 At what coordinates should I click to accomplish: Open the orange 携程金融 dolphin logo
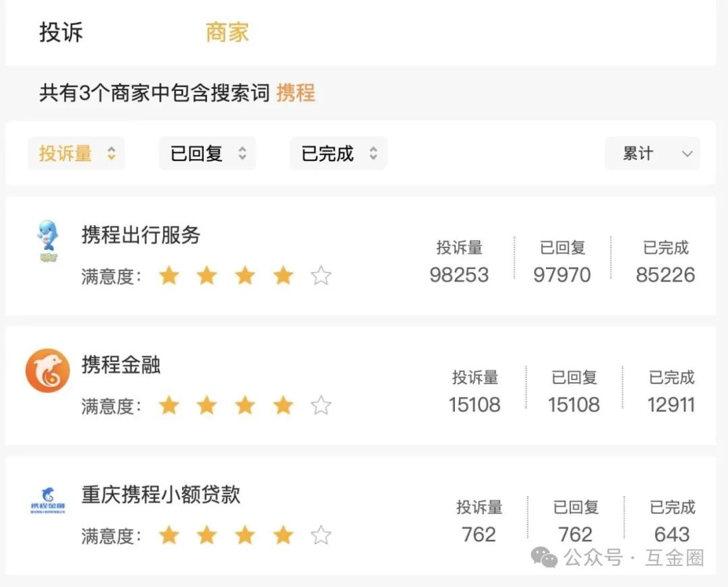(x=47, y=370)
